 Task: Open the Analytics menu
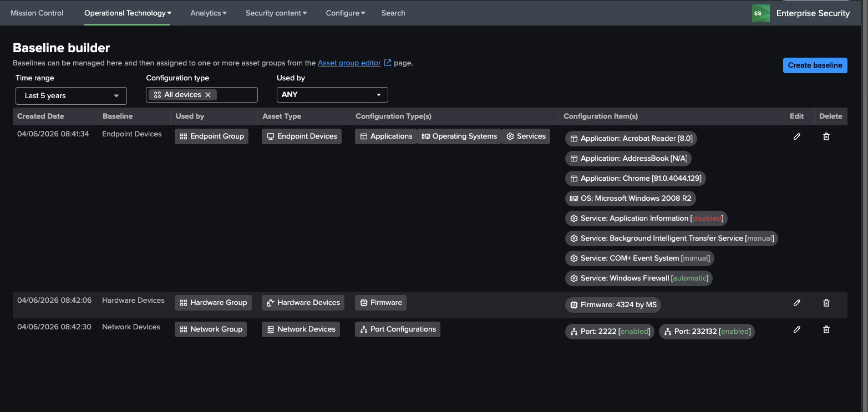(208, 13)
